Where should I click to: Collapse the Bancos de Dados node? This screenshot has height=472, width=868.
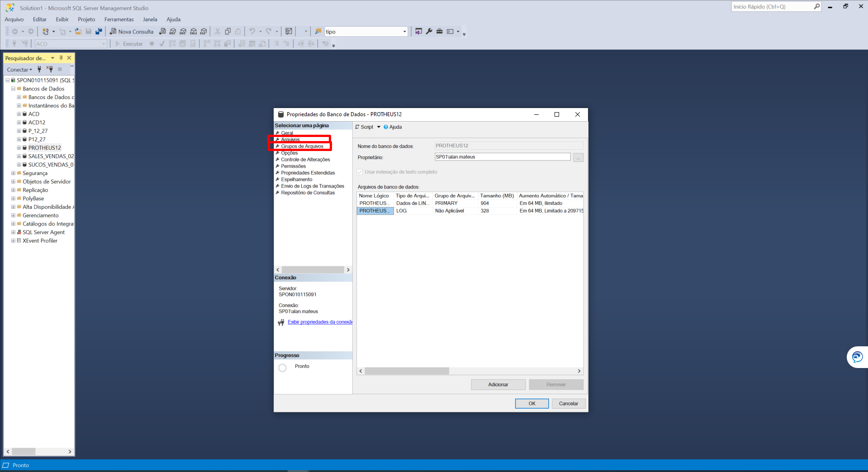[13, 89]
